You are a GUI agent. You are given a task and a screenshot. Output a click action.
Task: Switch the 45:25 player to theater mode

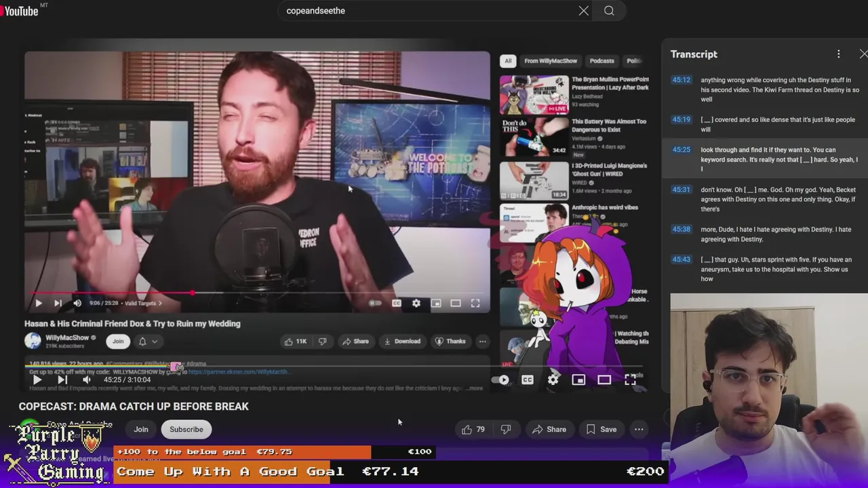(x=604, y=380)
